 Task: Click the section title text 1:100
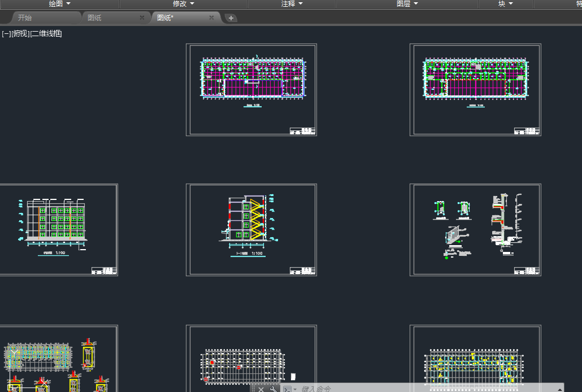pyautogui.click(x=257, y=254)
